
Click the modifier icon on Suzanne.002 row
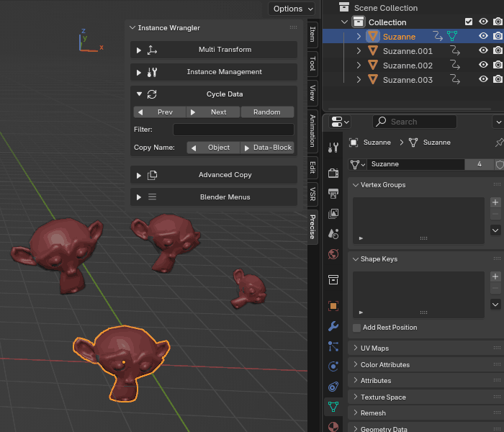[x=454, y=65]
